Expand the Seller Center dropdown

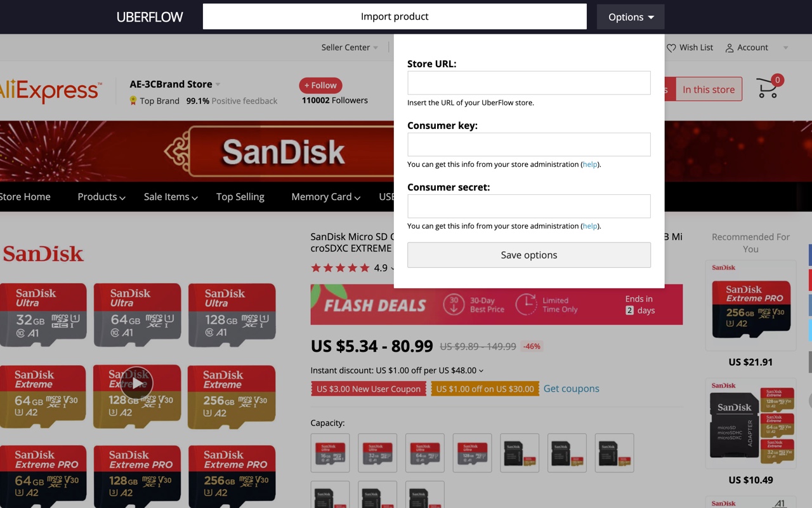pos(350,48)
